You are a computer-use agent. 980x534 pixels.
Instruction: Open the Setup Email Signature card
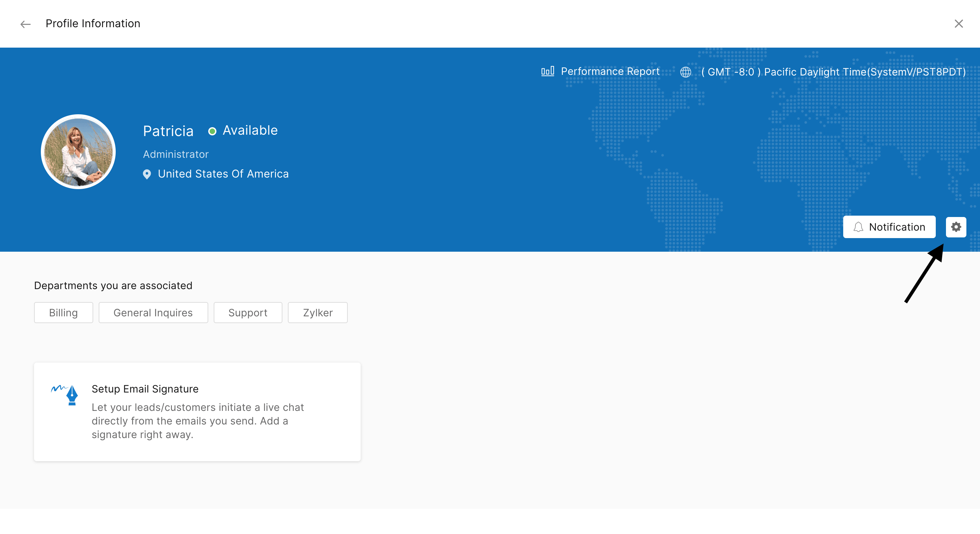pyautogui.click(x=197, y=412)
